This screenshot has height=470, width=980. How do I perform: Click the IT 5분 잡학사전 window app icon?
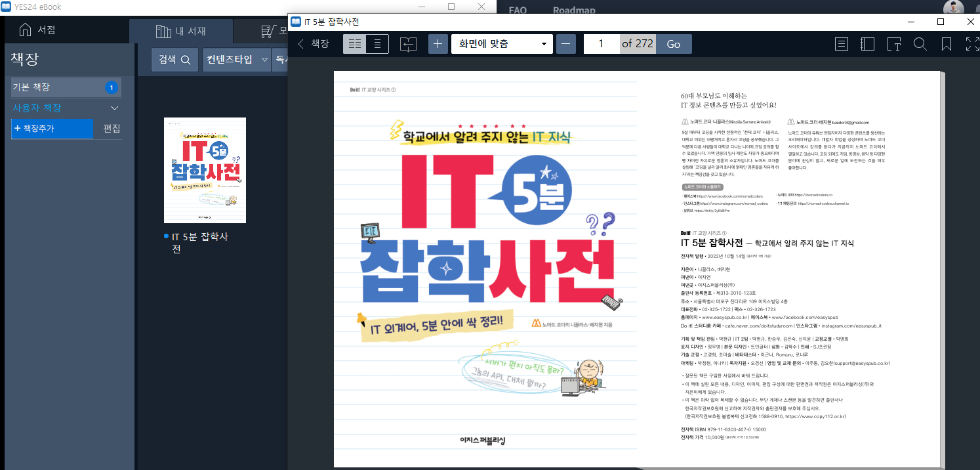[296, 22]
